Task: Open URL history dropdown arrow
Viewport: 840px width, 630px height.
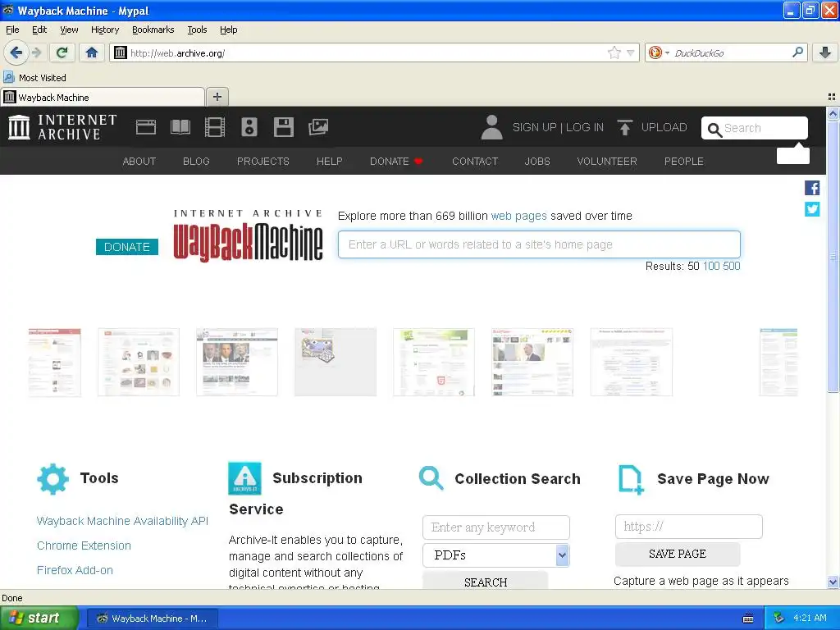Action: coord(631,52)
